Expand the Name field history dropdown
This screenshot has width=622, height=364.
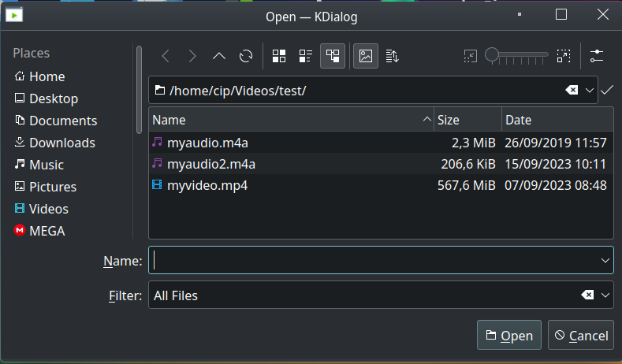(605, 261)
